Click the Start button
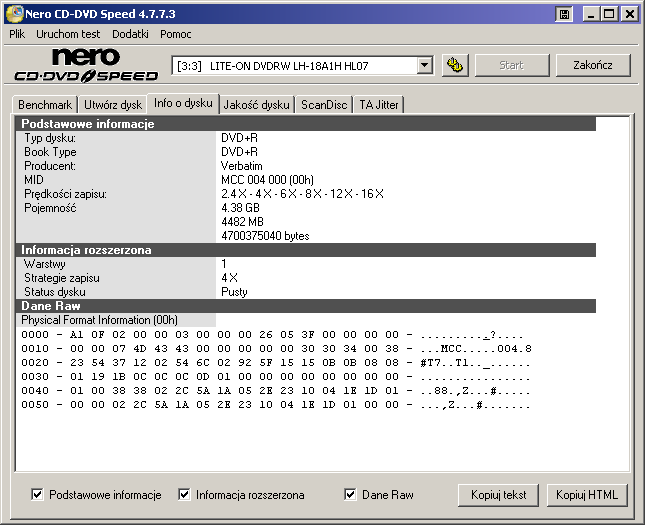The image size is (645, 525). pos(512,65)
